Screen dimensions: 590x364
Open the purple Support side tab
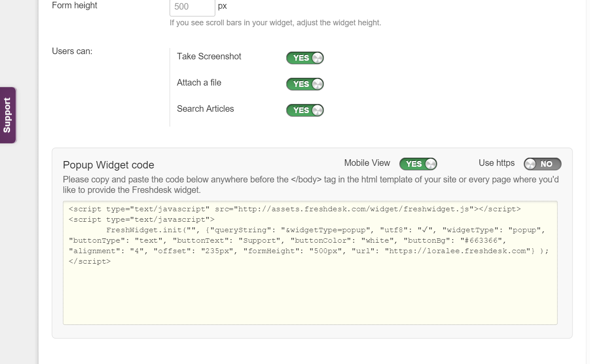pos(8,115)
